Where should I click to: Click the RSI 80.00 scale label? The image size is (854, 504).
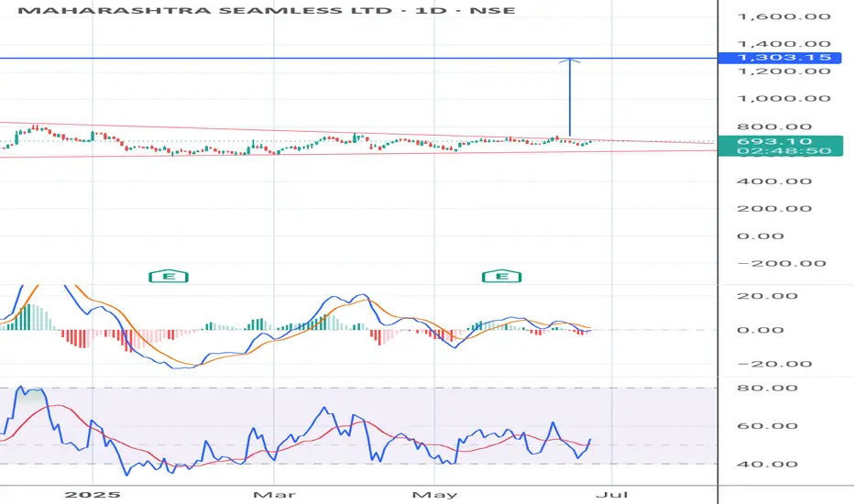tap(767, 388)
